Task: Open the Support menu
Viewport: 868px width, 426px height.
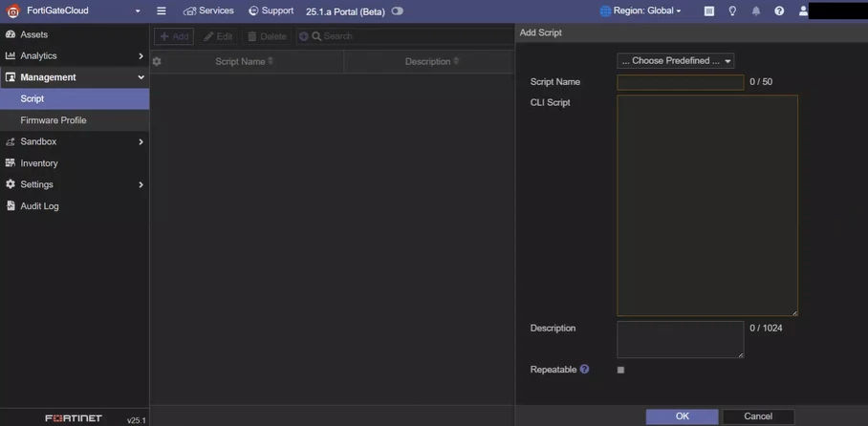Action: click(271, 11)
